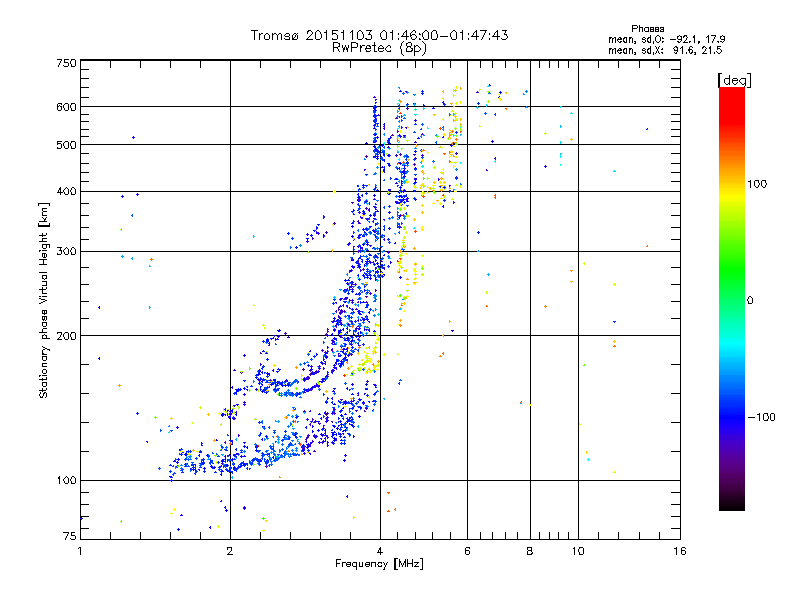Click the 'mean, sd,O: -92.1, 17.9' line
The image size is (800, 600).
click(x=666, y=40)
